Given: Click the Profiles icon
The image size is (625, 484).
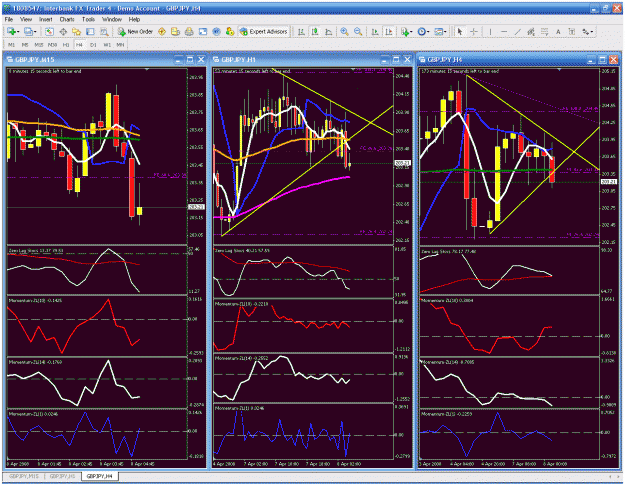Looking at the screenshot, I should point(28,31).
